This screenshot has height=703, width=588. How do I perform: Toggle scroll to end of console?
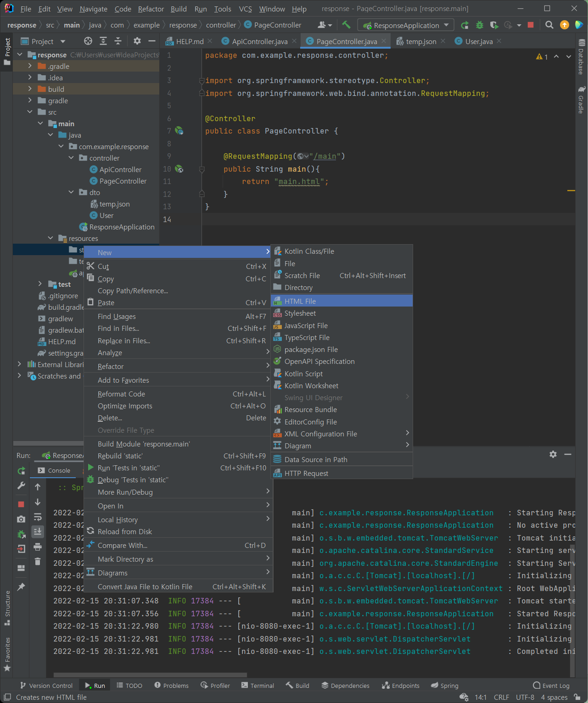(x=38, y=531)
